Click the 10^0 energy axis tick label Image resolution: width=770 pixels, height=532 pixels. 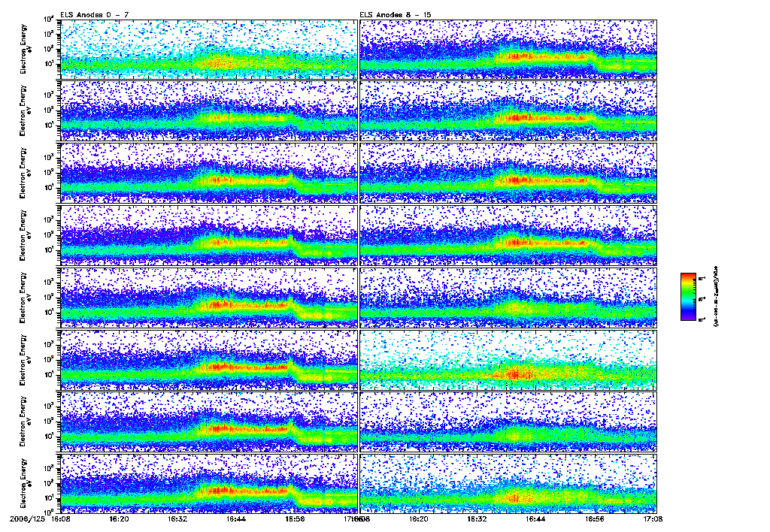[49, 512]
